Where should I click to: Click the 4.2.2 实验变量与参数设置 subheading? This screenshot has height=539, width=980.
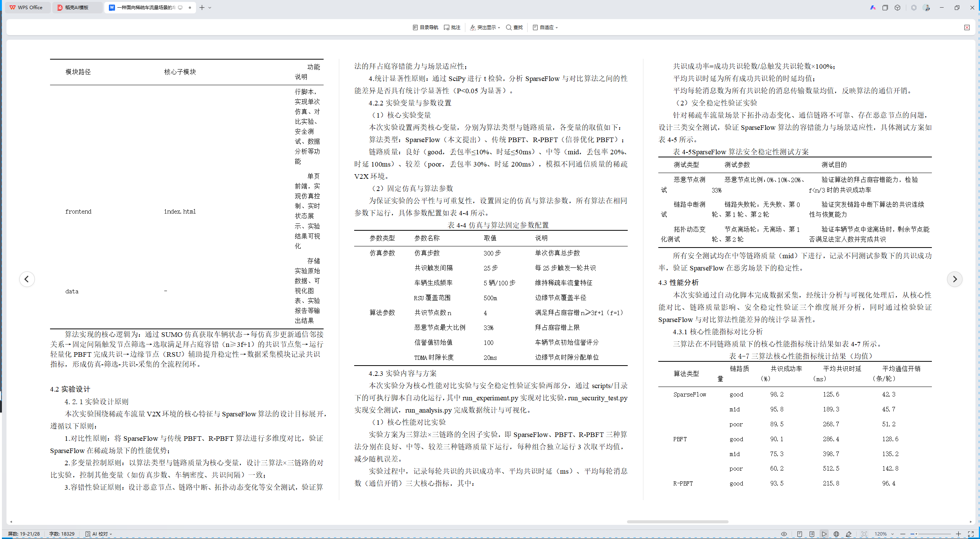pyautogui.click(x=410, y=103)
